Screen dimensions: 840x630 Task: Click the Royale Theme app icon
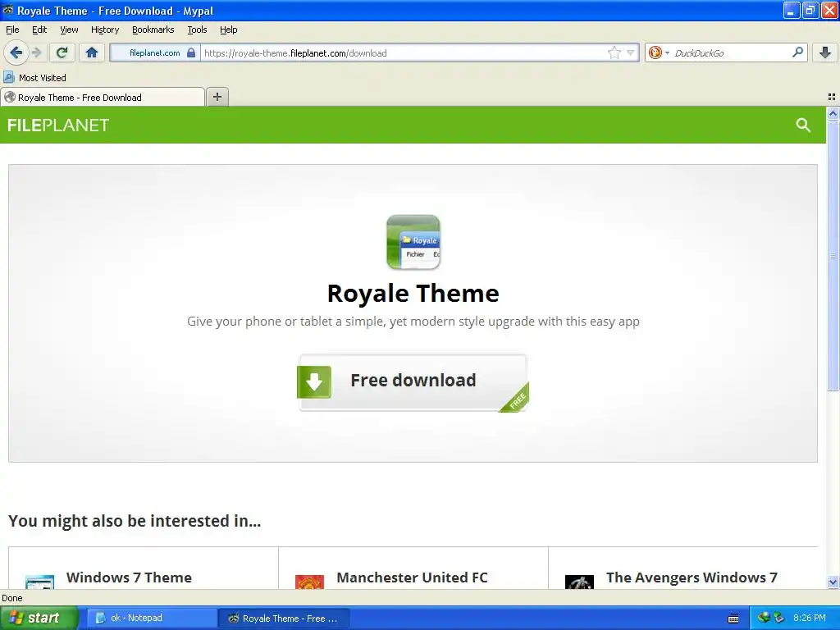click(x=413, y=242)
